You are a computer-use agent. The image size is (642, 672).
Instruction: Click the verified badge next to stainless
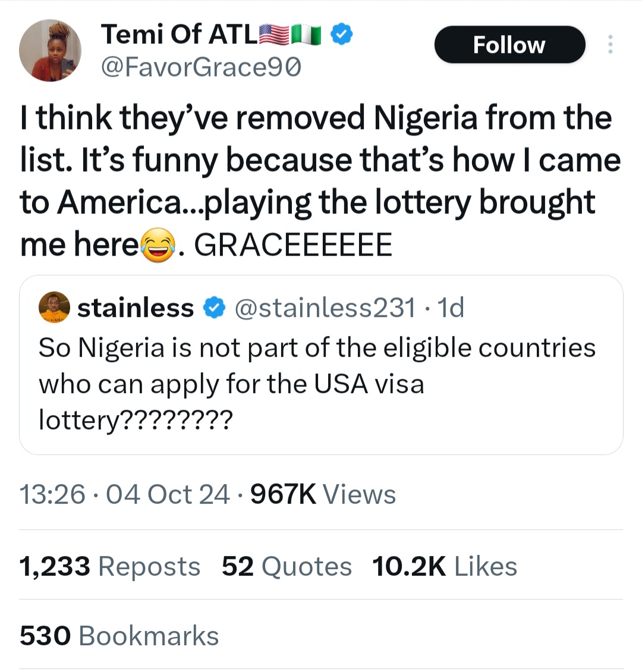[215, 308]
